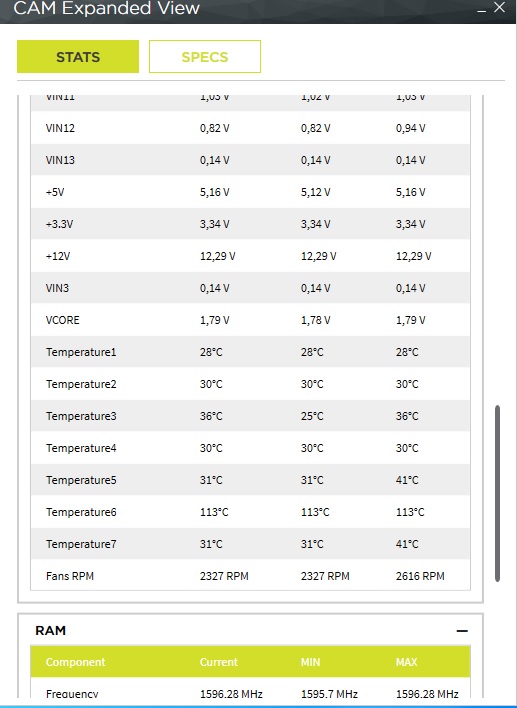Click the Temperature5 max value 41°C

tap(407, 480)
